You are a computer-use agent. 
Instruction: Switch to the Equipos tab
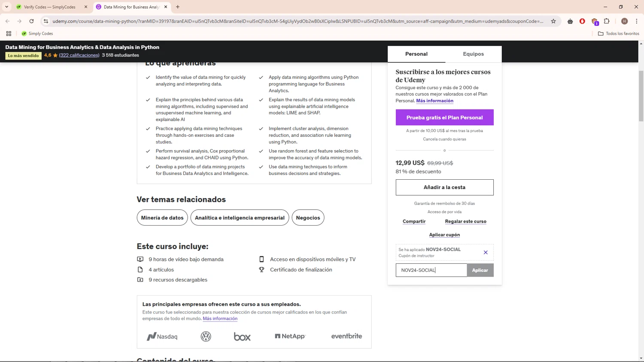point(473,54)
